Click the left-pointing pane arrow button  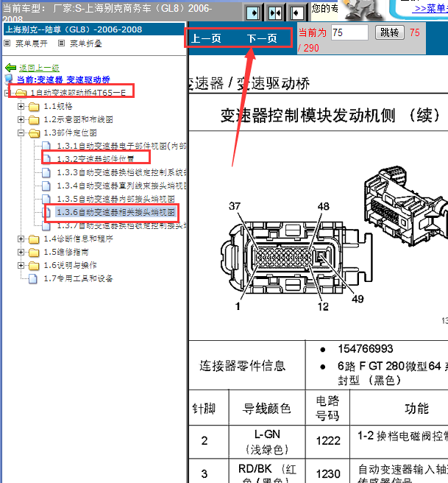tap(297, 13)
